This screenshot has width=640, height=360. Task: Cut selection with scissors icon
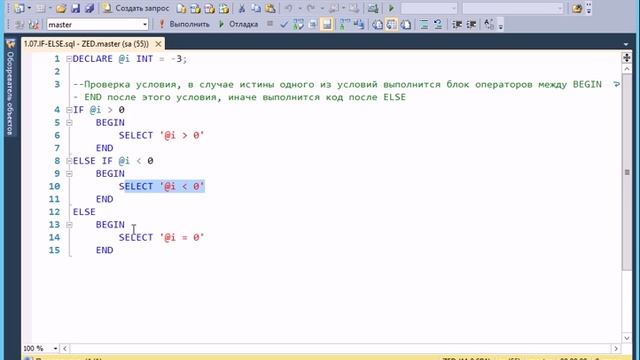(242, 8)
